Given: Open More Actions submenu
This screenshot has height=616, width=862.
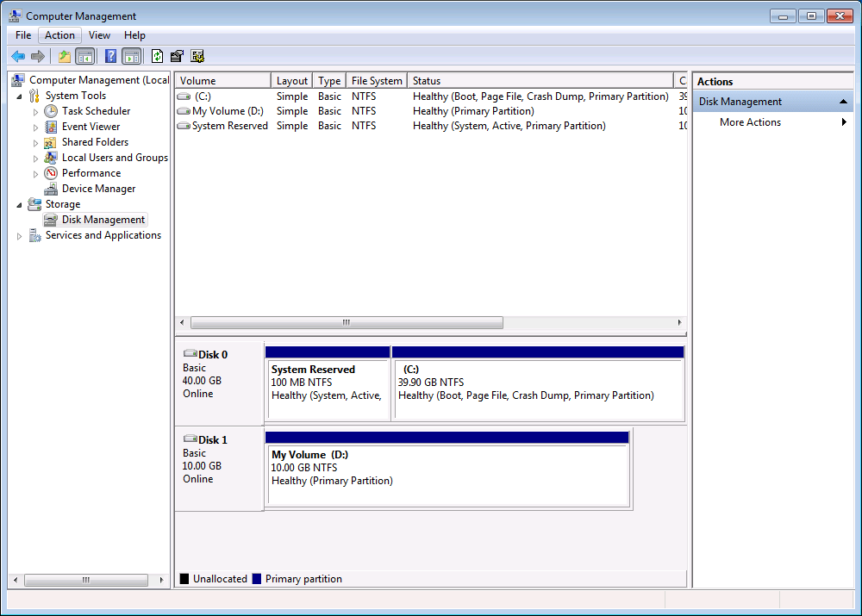Looking at the screenshot, I should coord(751,122).
